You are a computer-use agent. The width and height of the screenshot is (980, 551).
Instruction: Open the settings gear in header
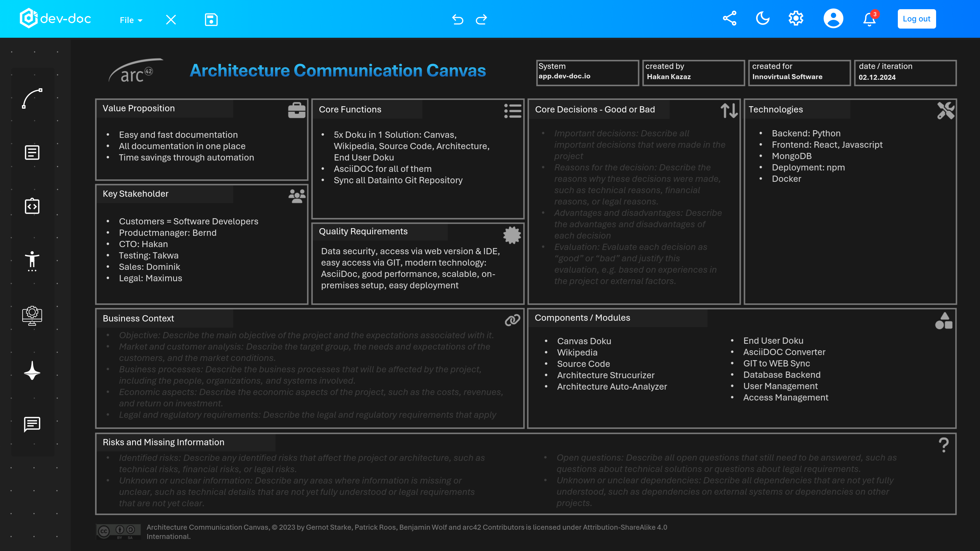795,19
